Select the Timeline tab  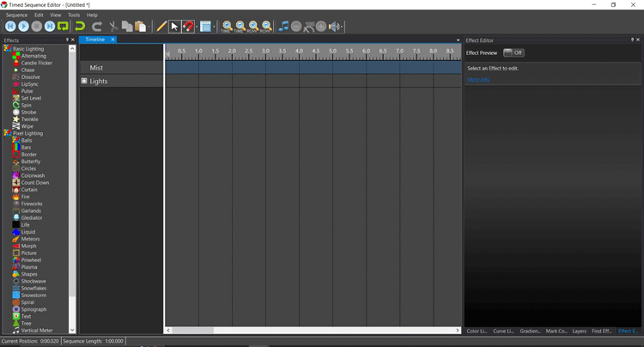pos(95,40)
